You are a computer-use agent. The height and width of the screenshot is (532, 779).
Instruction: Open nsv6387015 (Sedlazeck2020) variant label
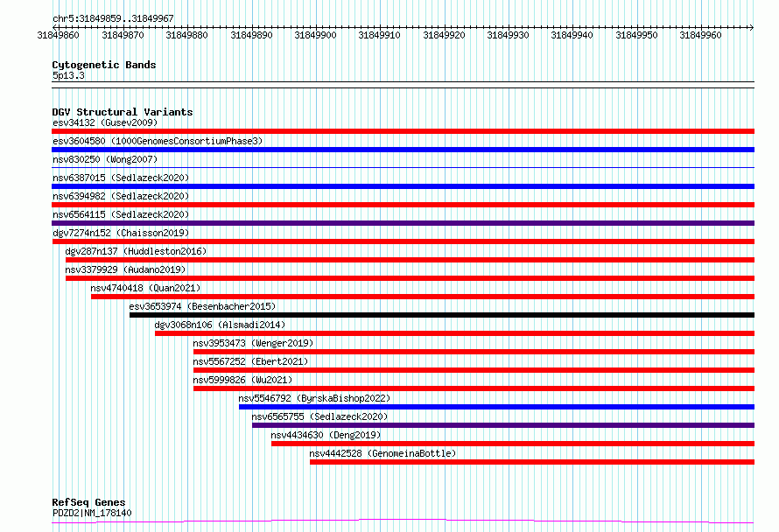click(x=121, y=178)
